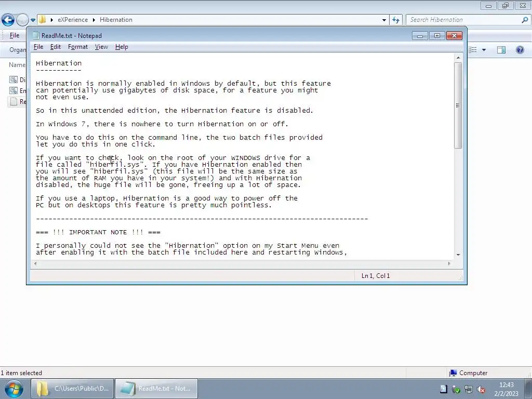Click Notepad horizontal scroll right arrow
Viewport: 532px width, 399px height.
click(x=449, y=263)
